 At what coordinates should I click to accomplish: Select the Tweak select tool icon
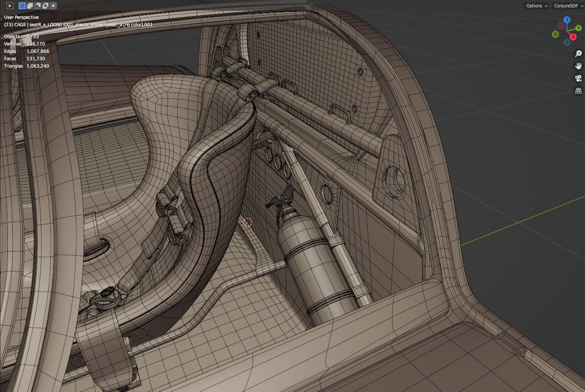10,6
